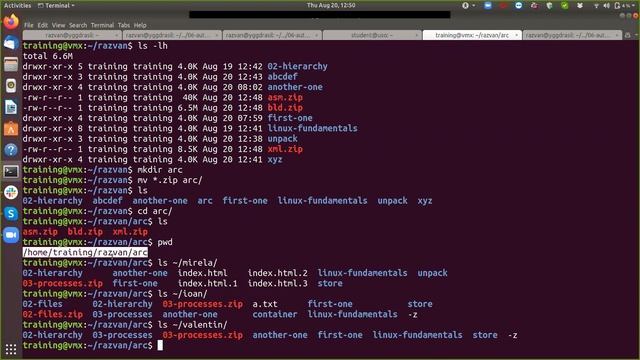Switch to the razvan@yggdrasil: ~ tab
The width and height of the screenshot is (640, 360).
pyautogui.click(x=72, y=36)
